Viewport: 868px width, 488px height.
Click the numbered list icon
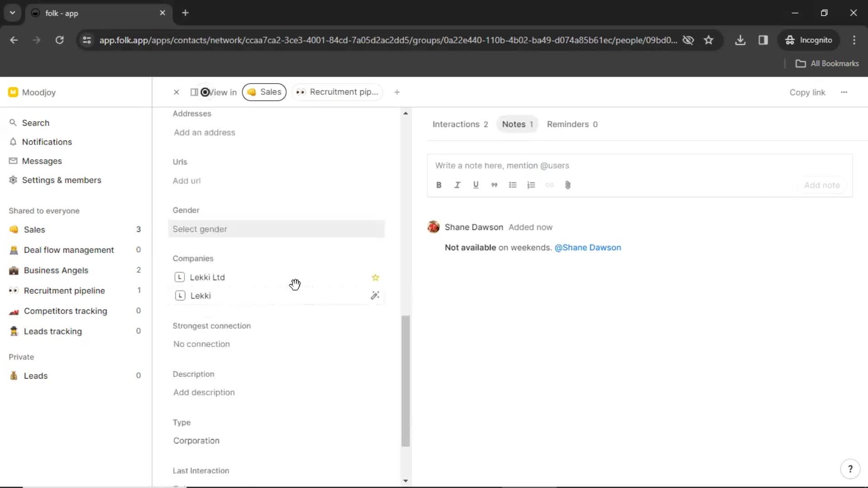click(x=531, y=185)
